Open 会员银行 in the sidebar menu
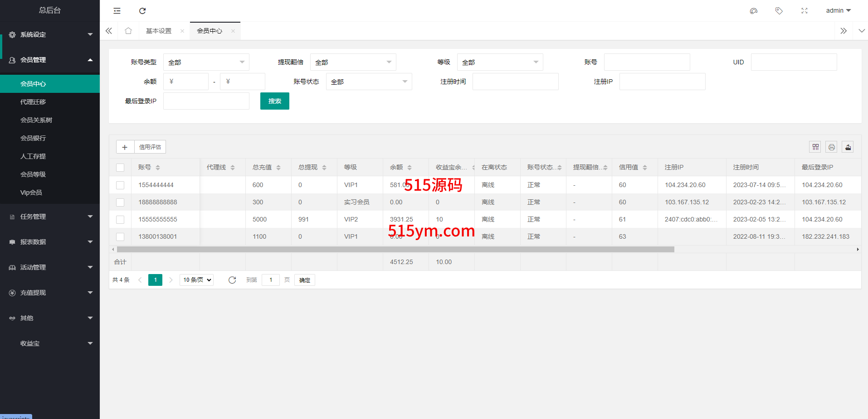The height and width of the screenshot is (419, 868). click(x=33, y=138)
